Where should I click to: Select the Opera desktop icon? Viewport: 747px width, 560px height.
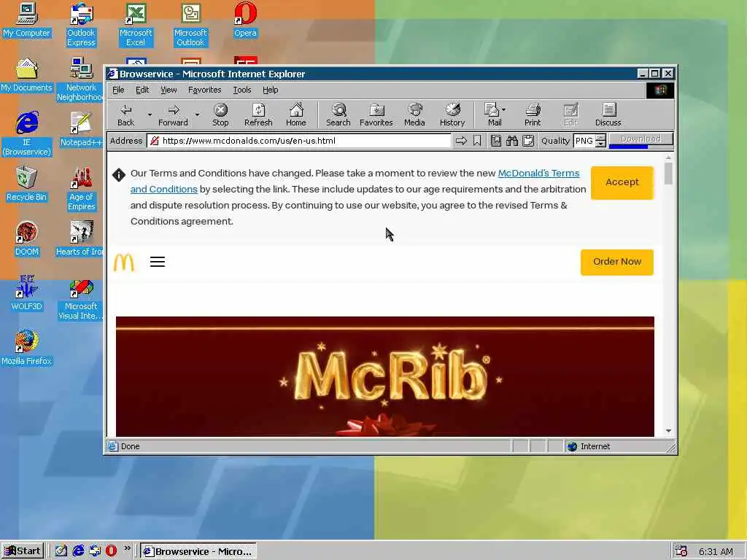(245, 20)
